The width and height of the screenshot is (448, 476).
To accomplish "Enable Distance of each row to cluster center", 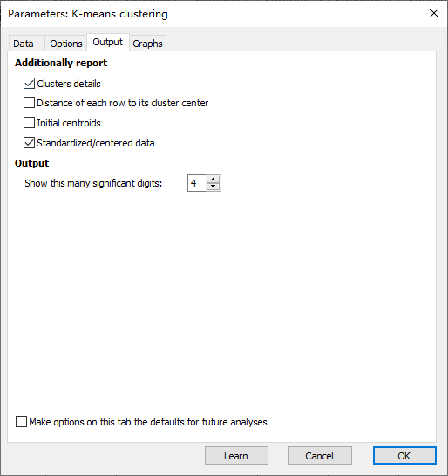I will pos(29,103).
